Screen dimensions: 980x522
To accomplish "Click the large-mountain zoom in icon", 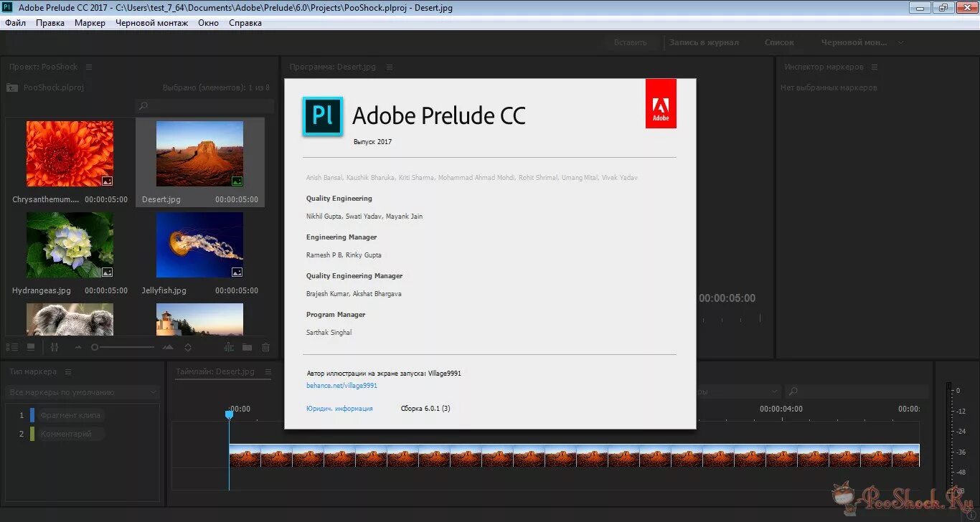I will [x=168, y=347].
